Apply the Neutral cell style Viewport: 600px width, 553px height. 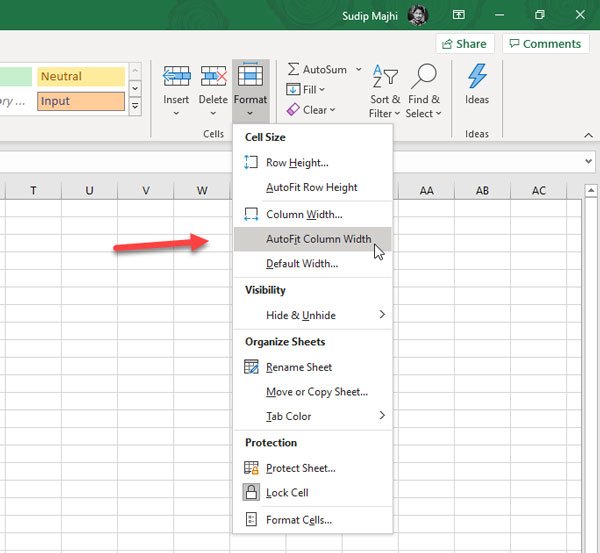81,77
